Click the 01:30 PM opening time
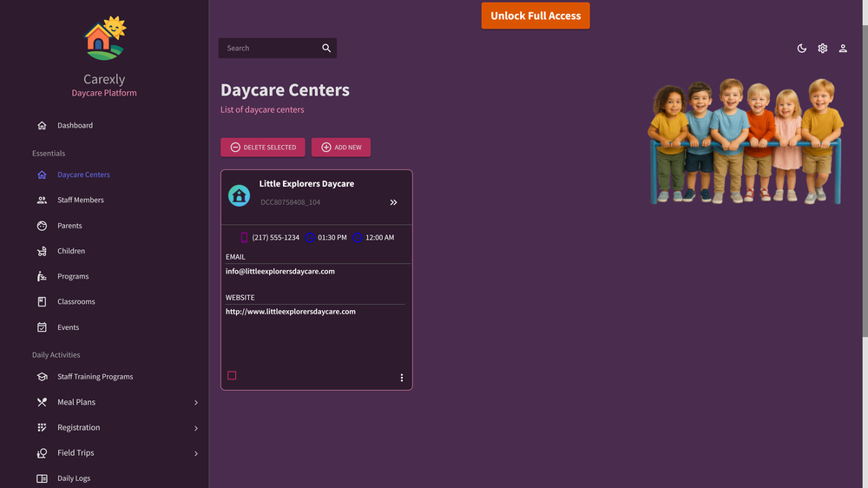The width and height of the screenshot is (868, 488). [x=332, y=238]
